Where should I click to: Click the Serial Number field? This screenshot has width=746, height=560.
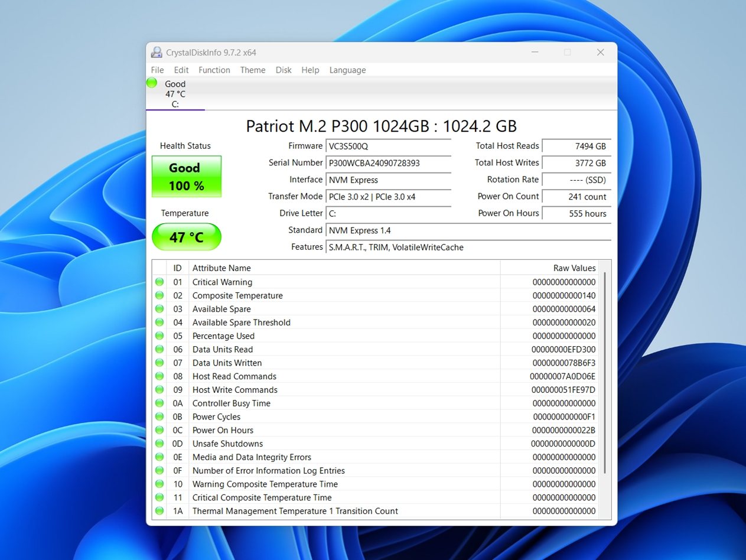point(388,163)
